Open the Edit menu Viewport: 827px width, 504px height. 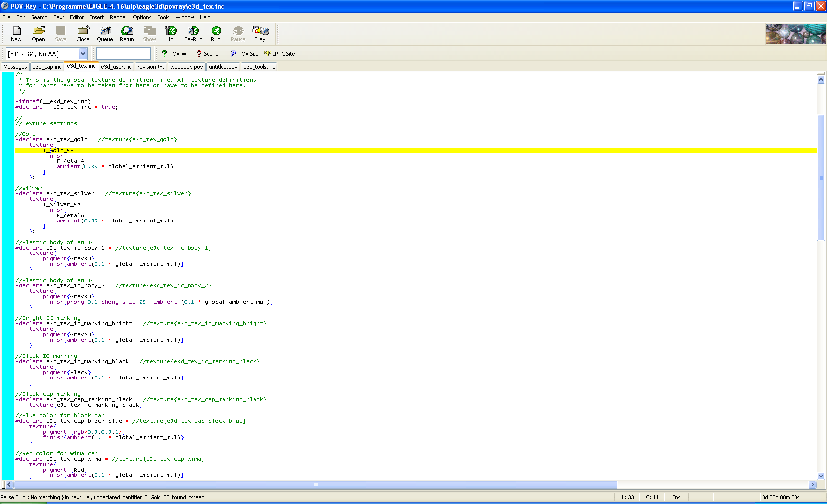pyautogui.click(x=21, y=17)
